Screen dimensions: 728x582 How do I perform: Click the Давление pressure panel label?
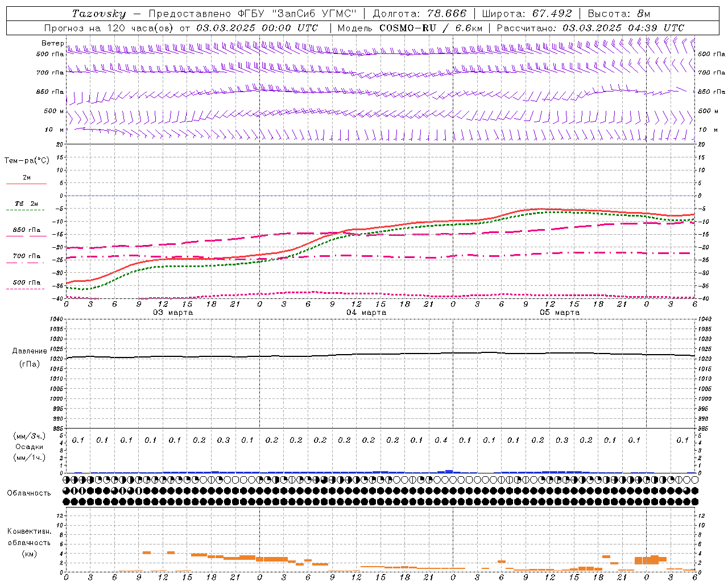(x=30, y=351)
